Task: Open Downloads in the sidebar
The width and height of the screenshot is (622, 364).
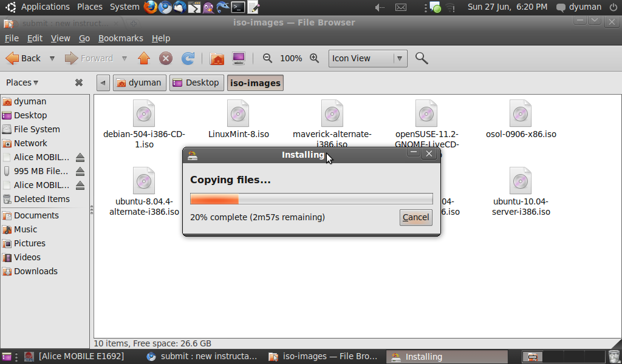Action: click(45, 271)
